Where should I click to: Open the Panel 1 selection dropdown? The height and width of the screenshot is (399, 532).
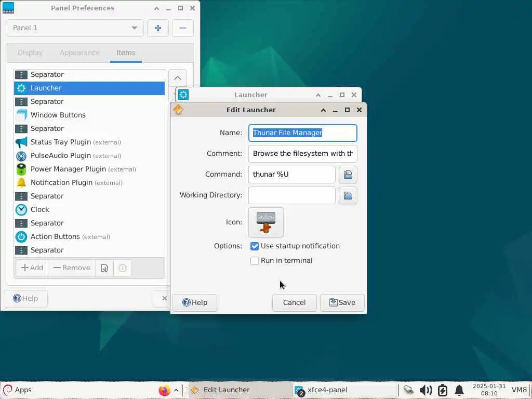pos(75,28)
